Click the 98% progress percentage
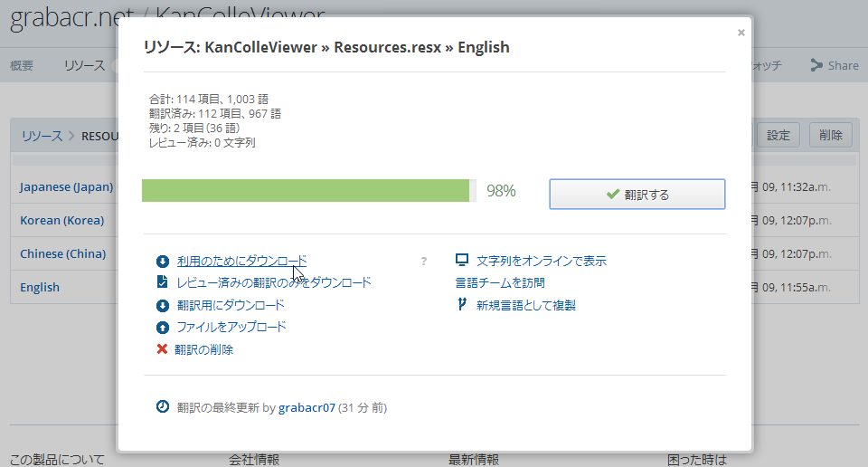This screenshot has height=467, width=868. click(501, 191)
